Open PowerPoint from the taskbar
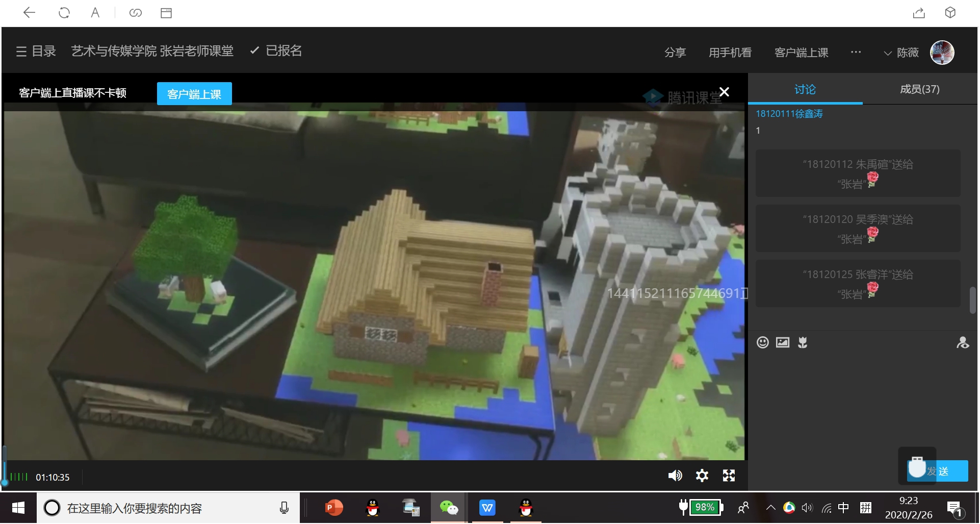The width and height of the screenshot is (980, 524). (x=334, y=508)
